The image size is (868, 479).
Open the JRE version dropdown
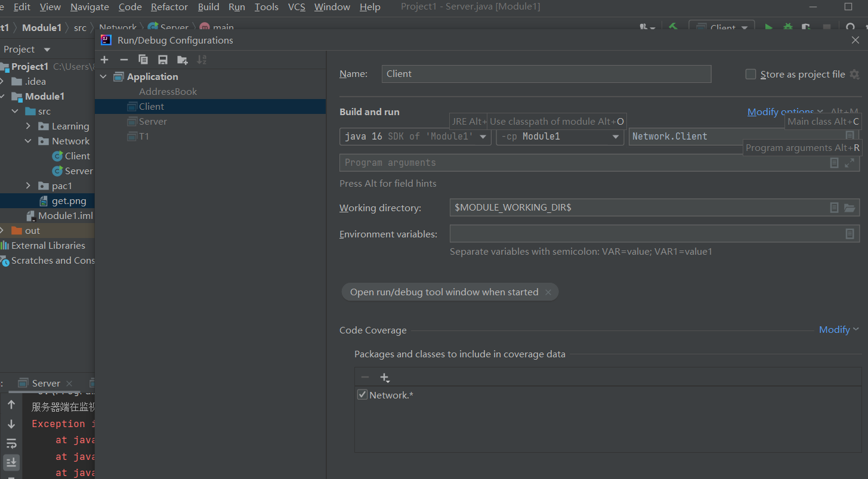point(483,136)
